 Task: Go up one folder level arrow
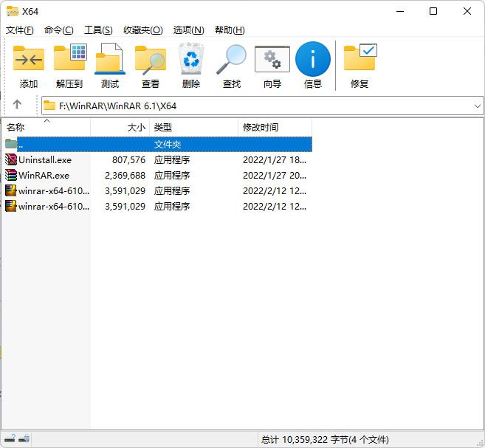click(x=17, y=105)
